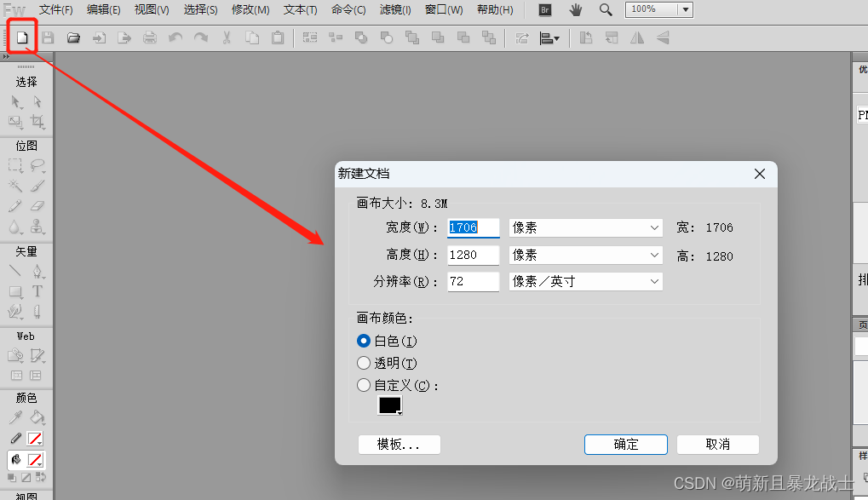
Task: Select the Brush tool
Action: (37, 186)
